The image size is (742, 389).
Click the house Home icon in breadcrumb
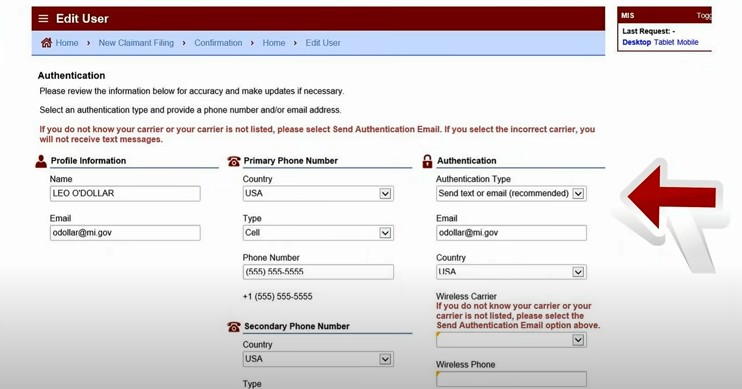click(x=46, y=43)
